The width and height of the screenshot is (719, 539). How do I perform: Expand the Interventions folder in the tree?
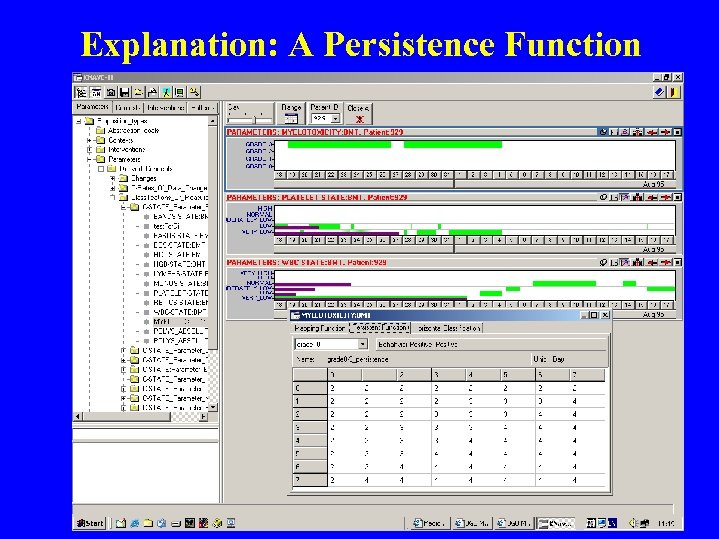coord(89,150)
